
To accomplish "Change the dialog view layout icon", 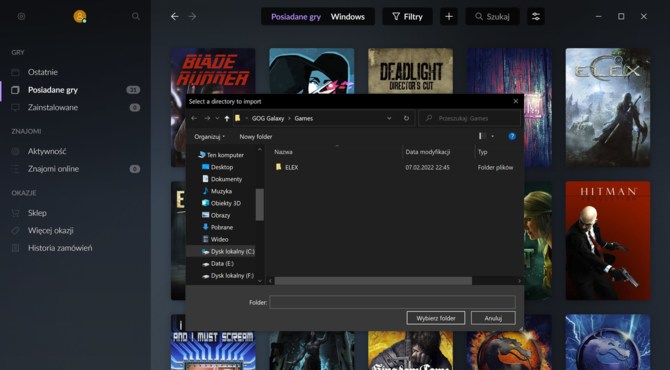I will tap(482, 136).
